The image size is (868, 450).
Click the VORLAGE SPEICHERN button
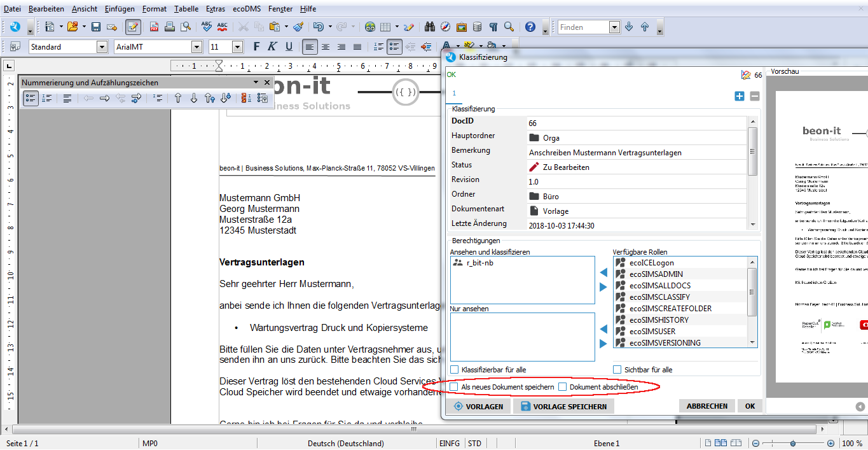point(563,406)
